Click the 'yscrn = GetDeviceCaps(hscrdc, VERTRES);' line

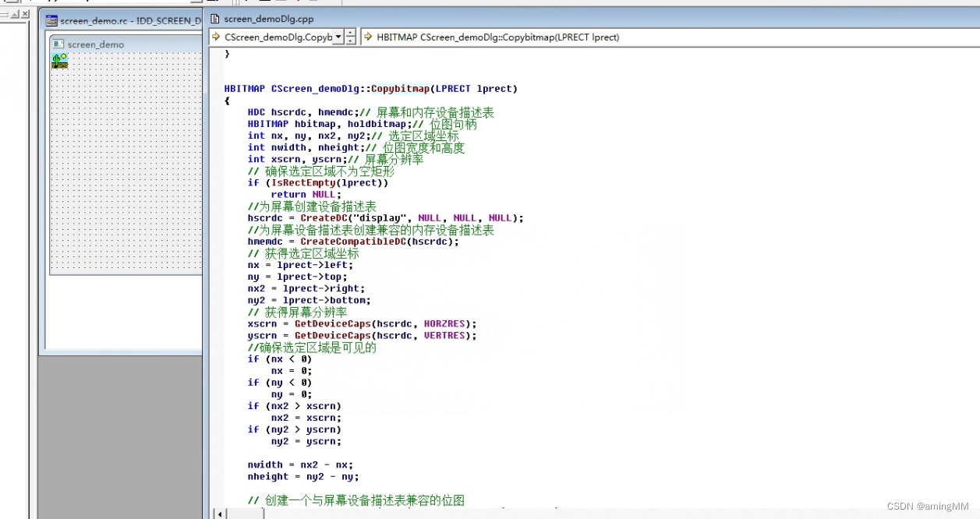[x=362, y=335]
